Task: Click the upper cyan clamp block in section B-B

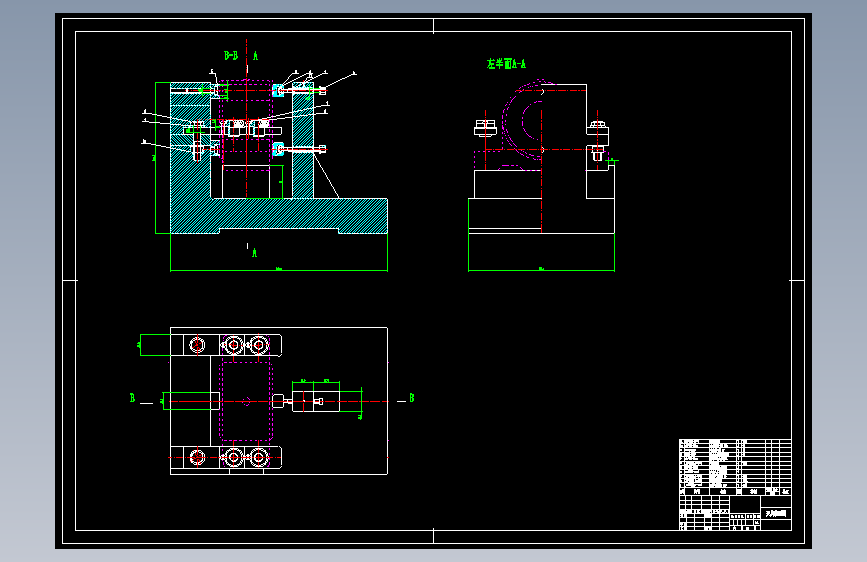Action: pyautogui.click(x=278, y=90)
